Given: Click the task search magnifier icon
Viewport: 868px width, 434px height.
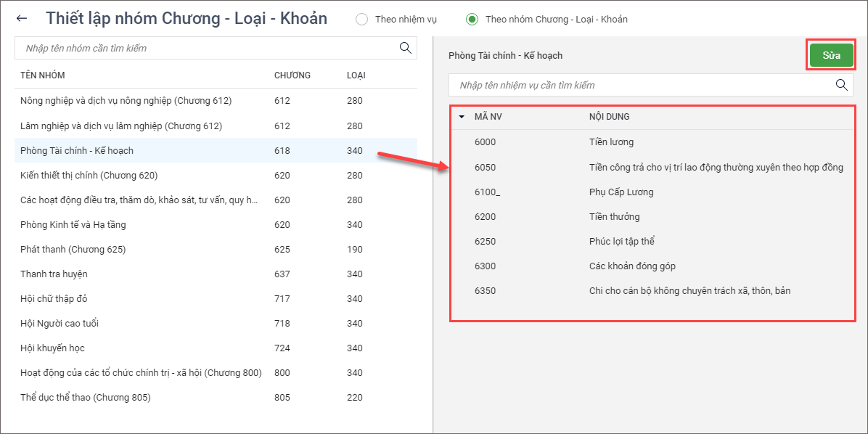Looking at the screenshot, I should coord(842,85).
